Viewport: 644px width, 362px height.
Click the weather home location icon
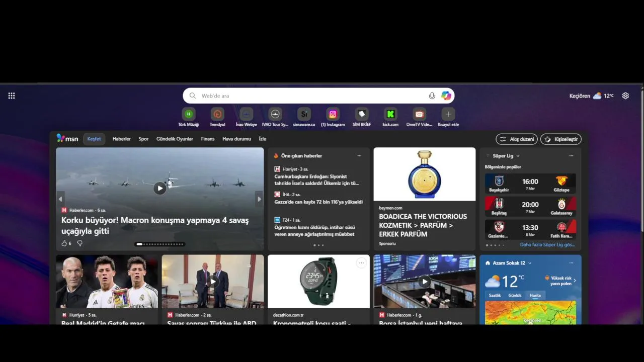488,263
